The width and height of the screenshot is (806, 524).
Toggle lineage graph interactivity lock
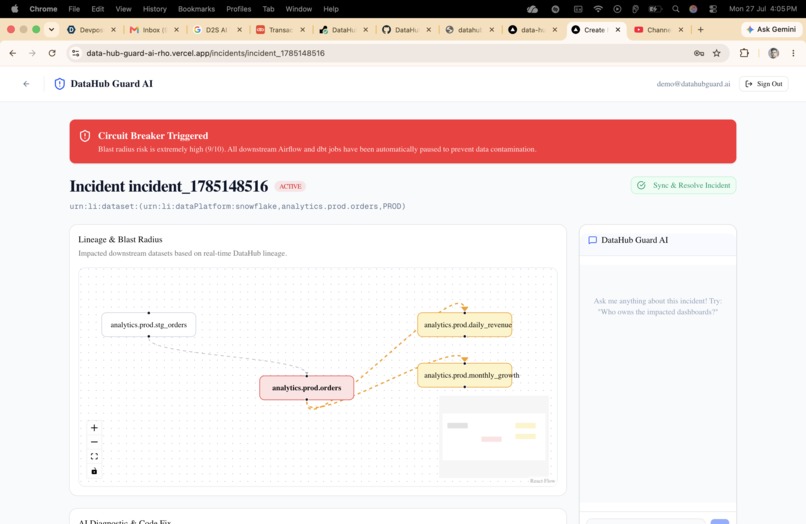pos(94,471)
